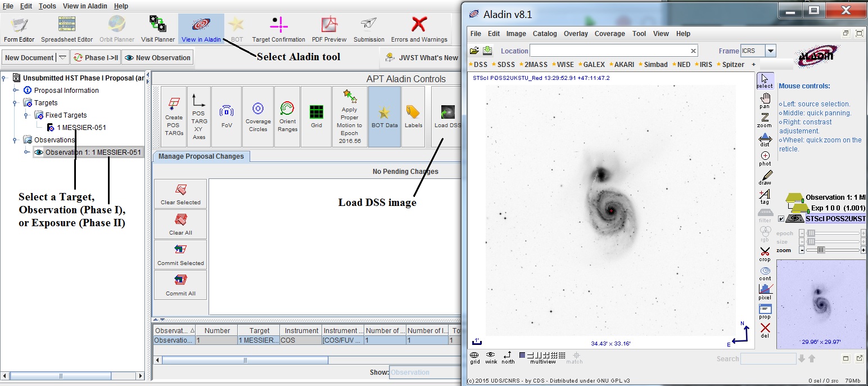The image size is (868, 386).
Task: Load the DSS image
Action: point(447,116)
